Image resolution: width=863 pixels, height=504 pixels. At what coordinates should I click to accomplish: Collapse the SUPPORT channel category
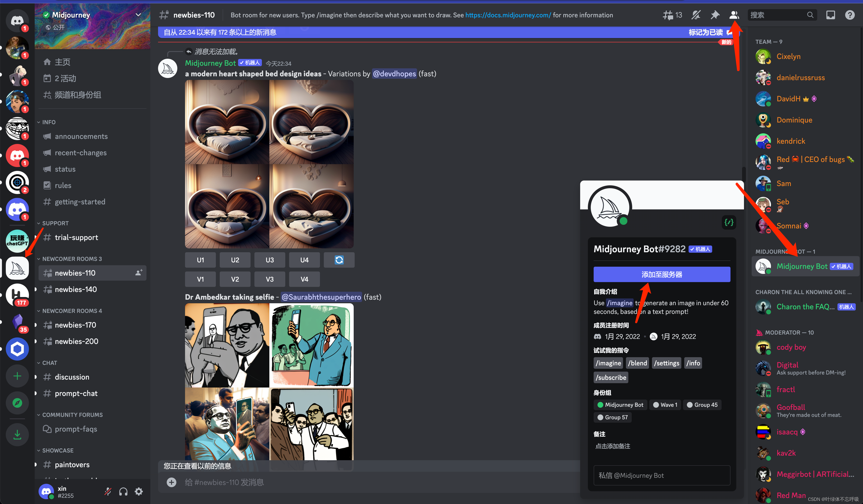coord(55,223)
